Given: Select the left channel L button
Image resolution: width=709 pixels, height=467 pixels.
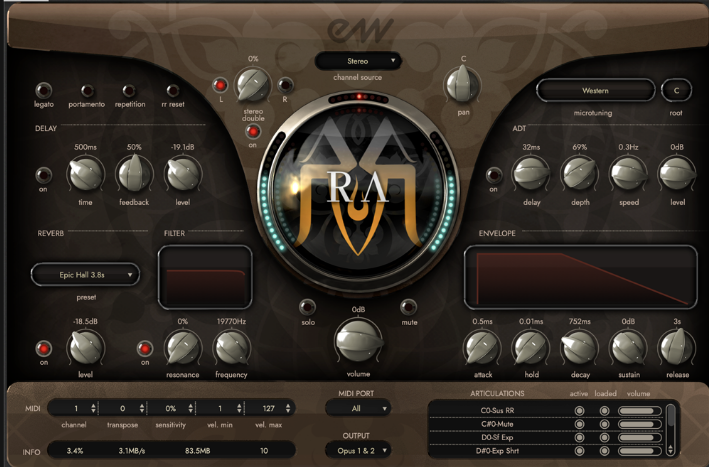Looking at the screenshot, I should (x=220, y=85).
